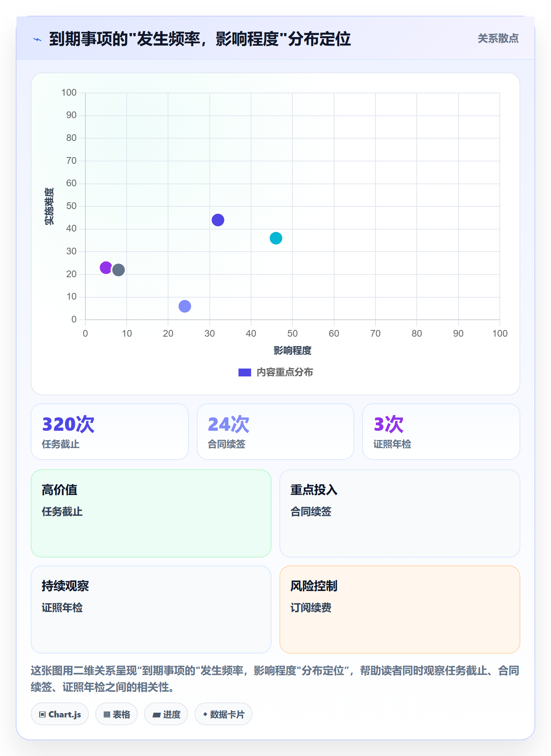Image resolution: width=551 pixels, height=756 pixels.
Task: Click the 实施难度 y-axis title
Action: pos(49,206)
